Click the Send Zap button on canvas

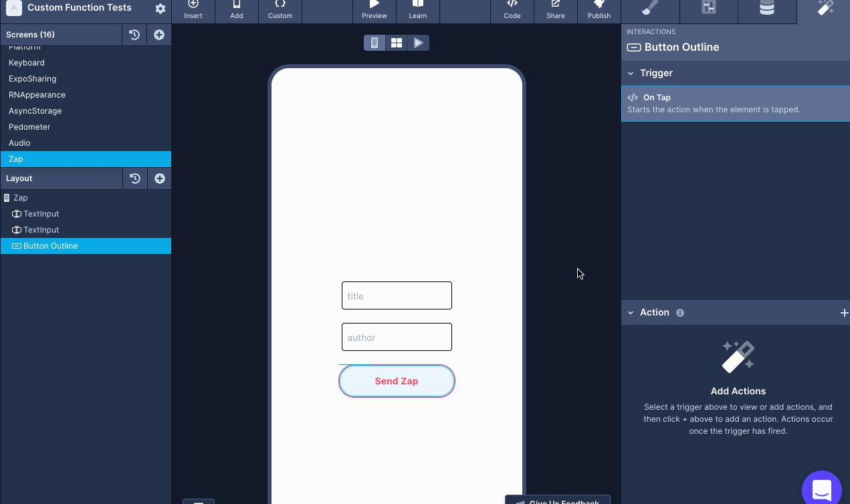point(397,381)
